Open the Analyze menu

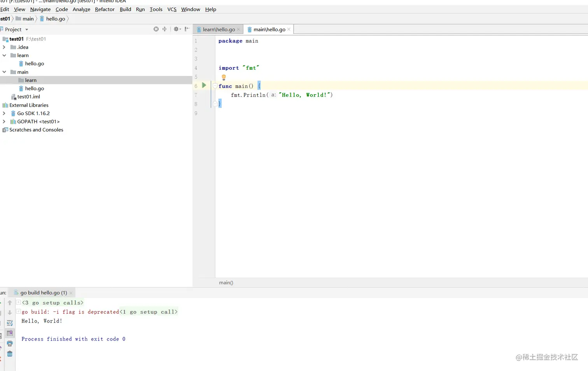(x=81, y=9)
